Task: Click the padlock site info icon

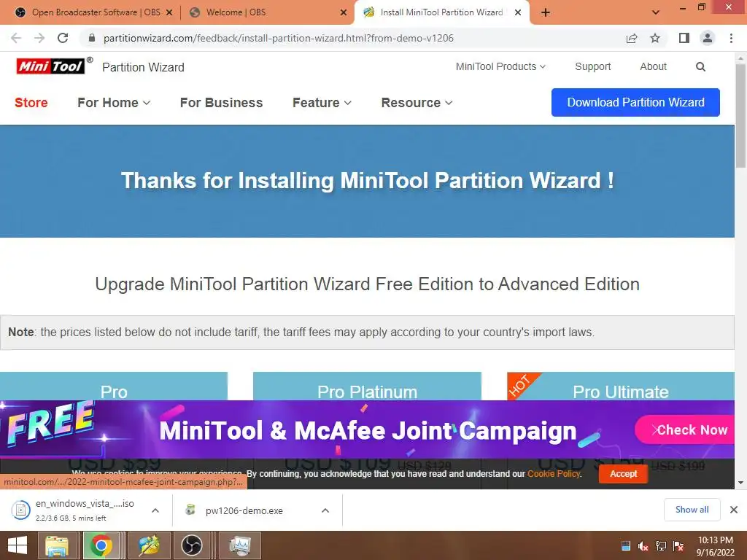Action: 92,38
